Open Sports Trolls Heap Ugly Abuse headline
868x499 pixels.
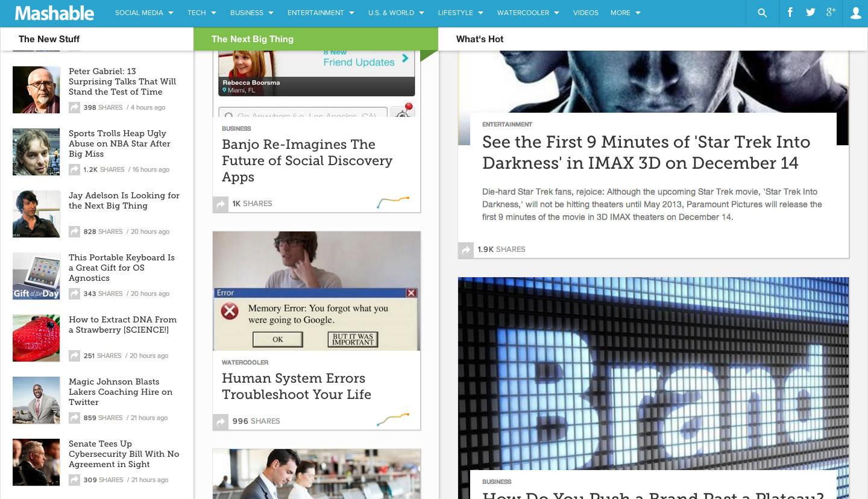coord(119,143)
